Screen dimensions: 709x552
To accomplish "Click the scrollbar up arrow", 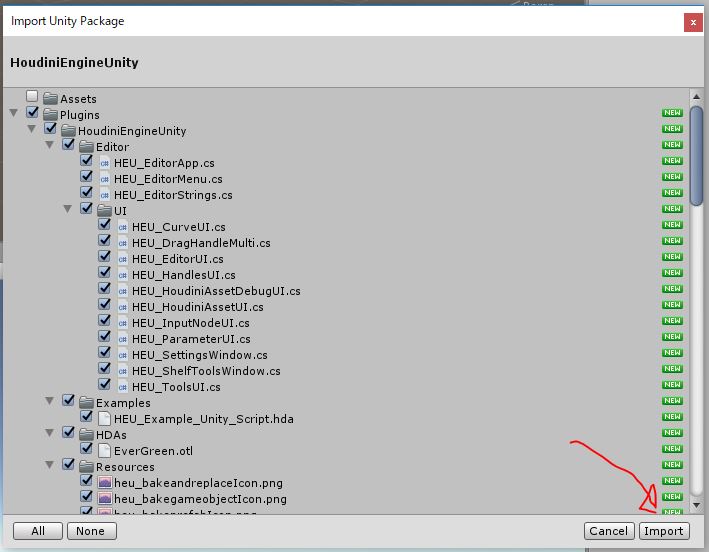I will 696,96.
